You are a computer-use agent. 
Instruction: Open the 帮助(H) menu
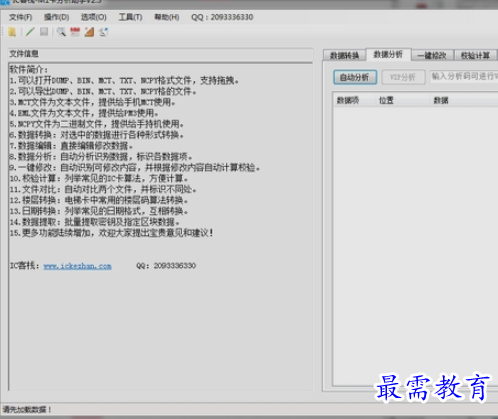coord(167,17)
